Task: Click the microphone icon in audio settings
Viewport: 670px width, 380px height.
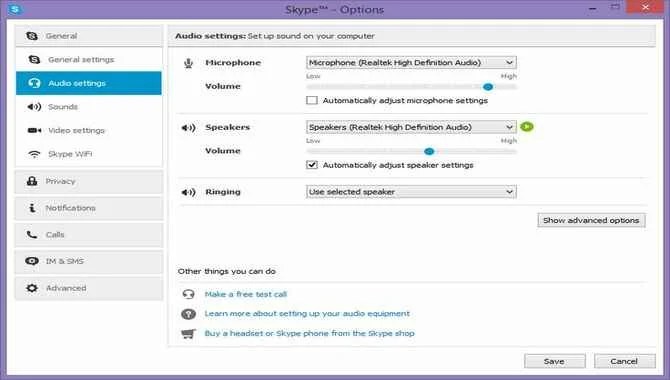Action: click(x=188, y=63)
